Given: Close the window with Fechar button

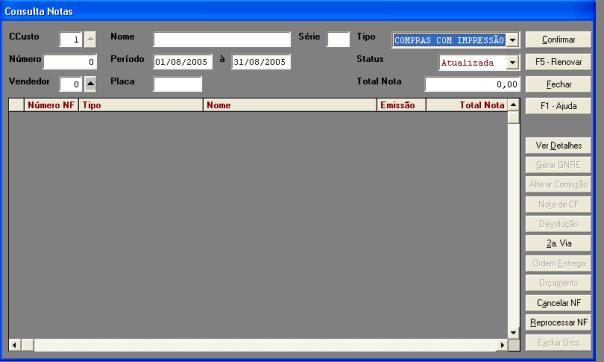Looking at the screenshot, I should click(x=558, y=84).
